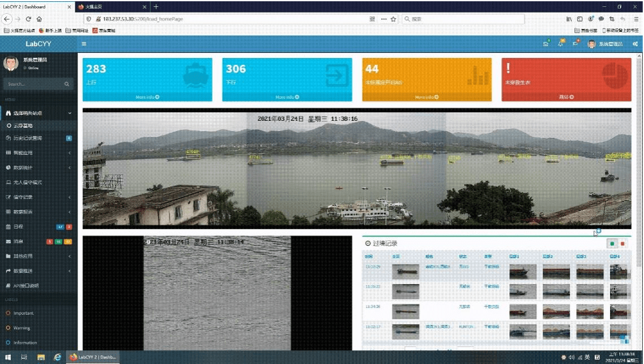Bookmark this page with the star icon
The image size is (644, 364).
coord(394,19)
